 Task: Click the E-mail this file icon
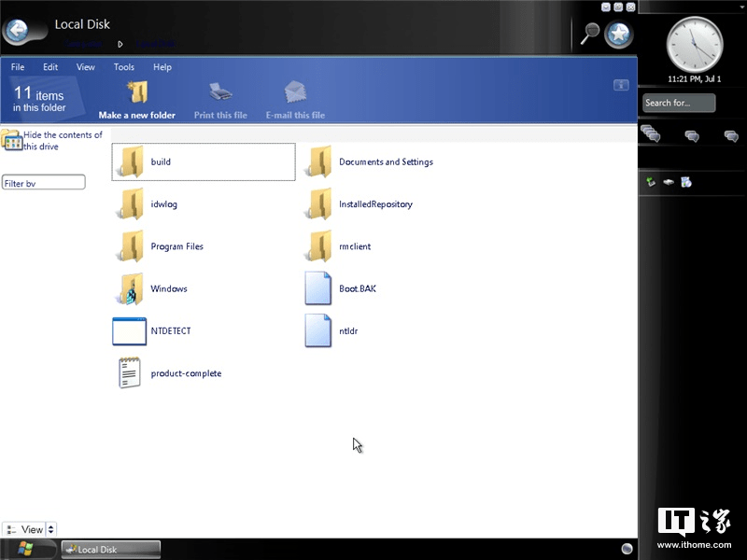point(294,92)
